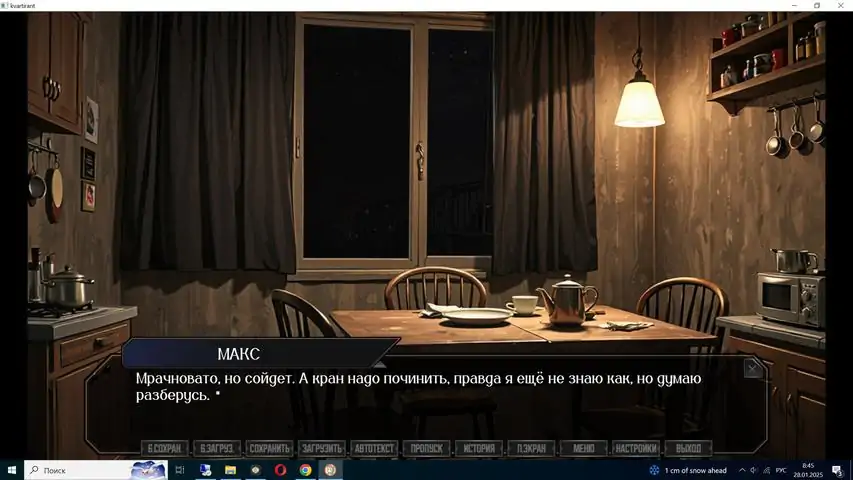Click the Б.СОХРАН quick save button
Screen dimensions: 853x480
[x=164, y=448]
